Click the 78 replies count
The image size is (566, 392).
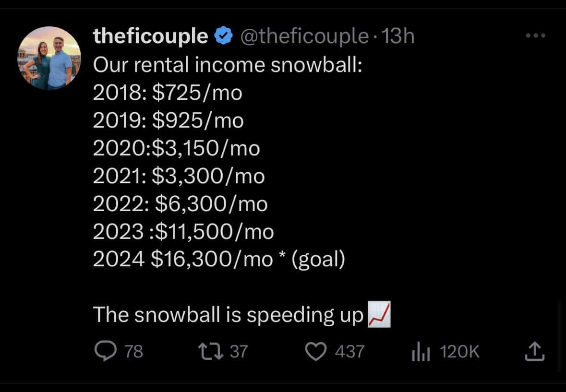(133, 352)
